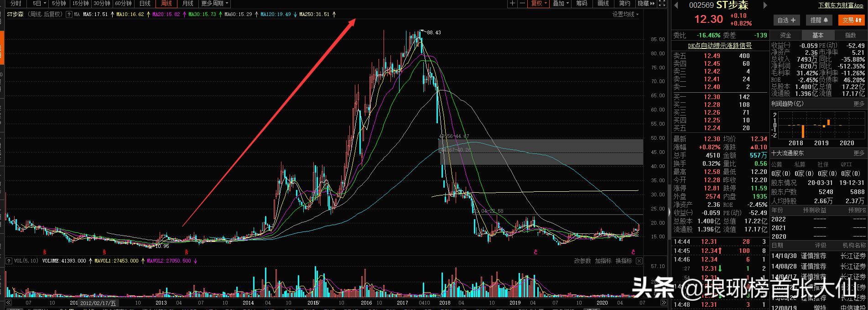Viewport: 868px width, 310px height.
Task: Toggle price alert with 提醒 bell button
Action: coord(819,20)
